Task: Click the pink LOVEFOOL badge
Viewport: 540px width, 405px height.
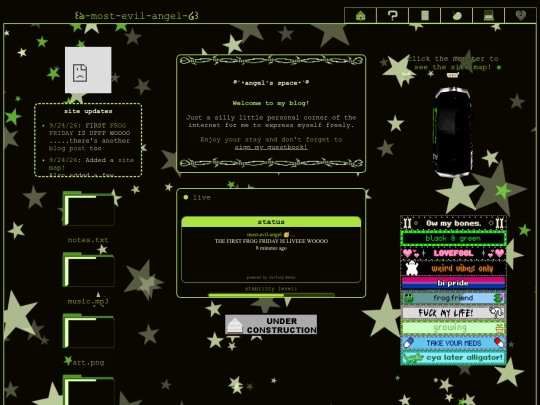Action: tap(453, 253)
